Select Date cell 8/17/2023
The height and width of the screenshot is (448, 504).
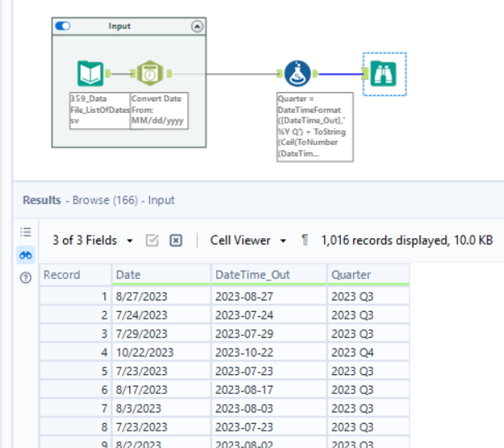coord(162,389)
